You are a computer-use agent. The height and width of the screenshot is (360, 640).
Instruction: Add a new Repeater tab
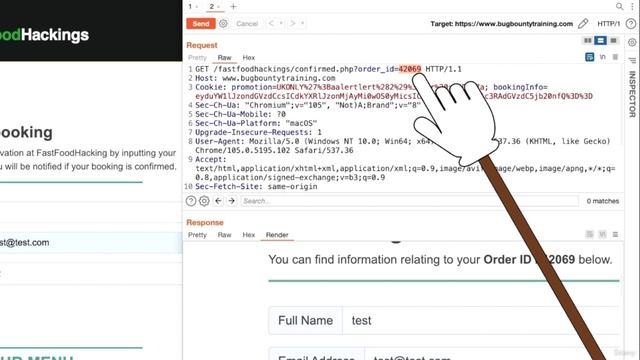[x=233, y=7]
